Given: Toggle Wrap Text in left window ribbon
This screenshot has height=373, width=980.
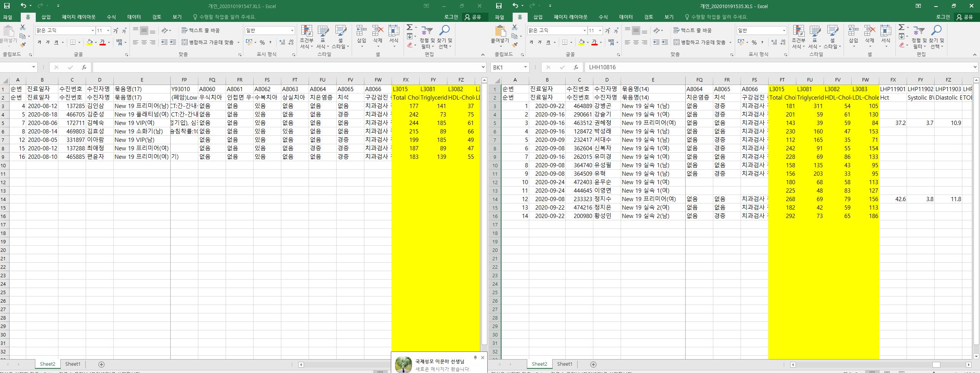Looking at the screenshot, I should [201, 30].
